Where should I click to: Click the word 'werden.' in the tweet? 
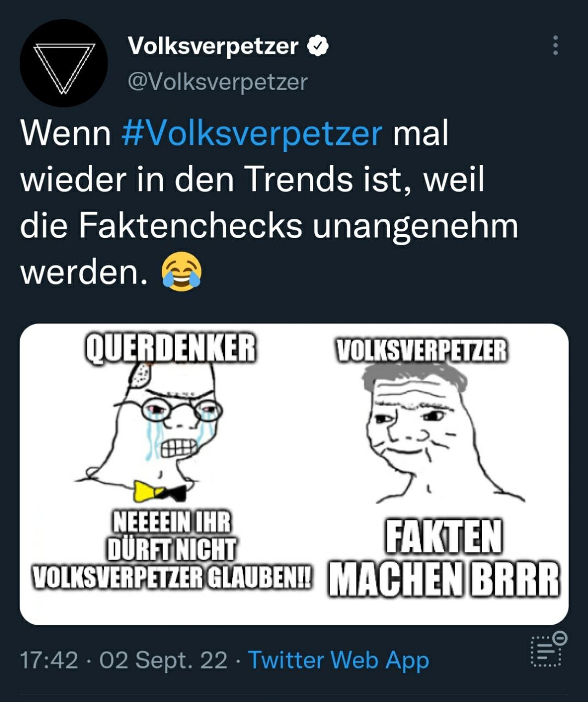[84, 272]
